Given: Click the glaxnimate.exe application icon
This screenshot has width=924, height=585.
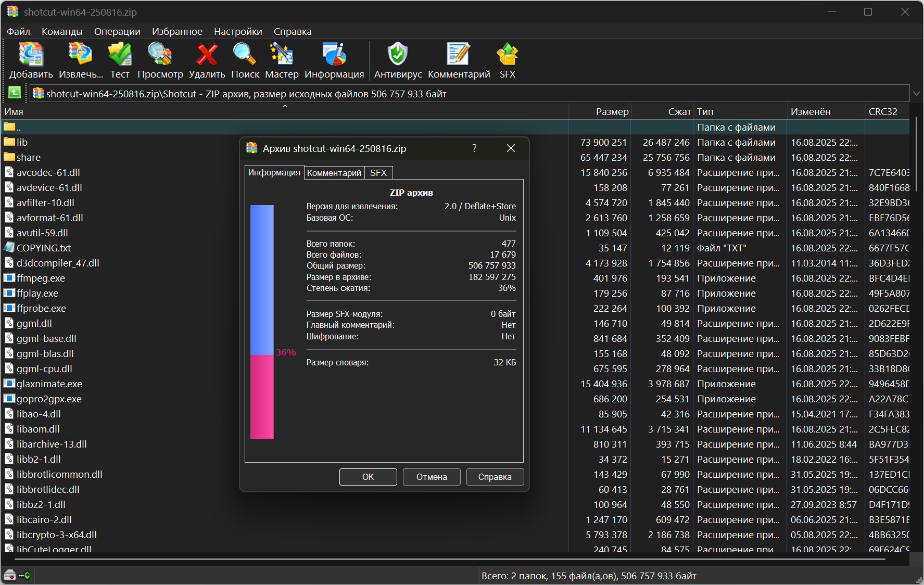Looking at the screenshot, I should point(9,383).
